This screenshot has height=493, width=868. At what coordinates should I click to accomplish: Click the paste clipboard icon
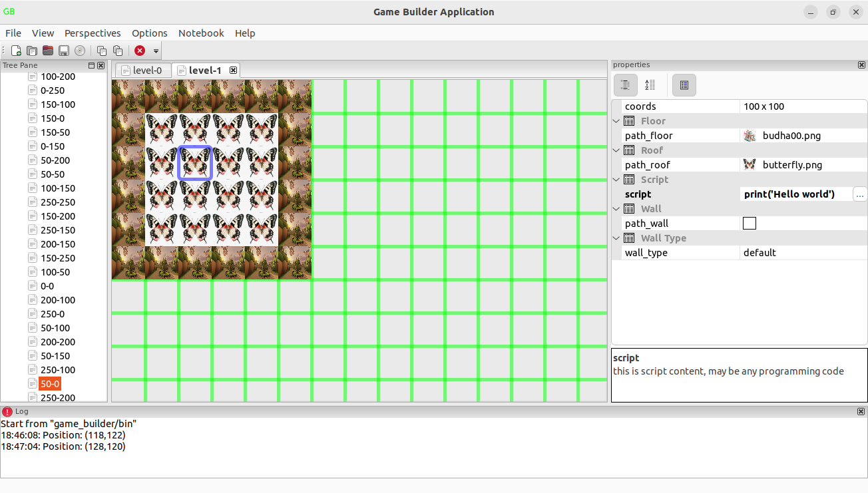tap(118, 51)
